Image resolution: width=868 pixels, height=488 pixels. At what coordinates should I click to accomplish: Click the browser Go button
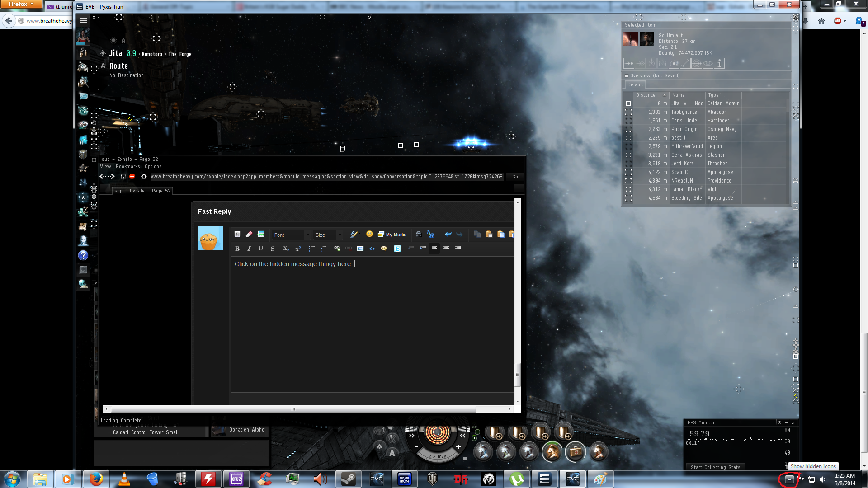[515, 177]
